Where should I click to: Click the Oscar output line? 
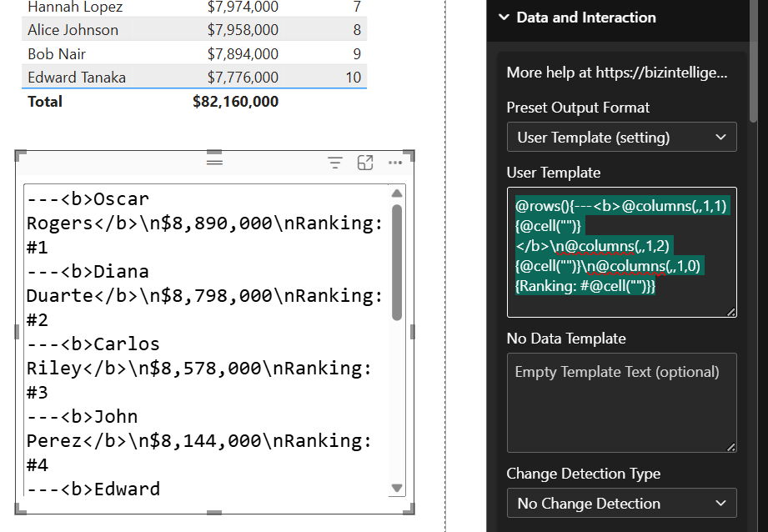pos(88,199)
